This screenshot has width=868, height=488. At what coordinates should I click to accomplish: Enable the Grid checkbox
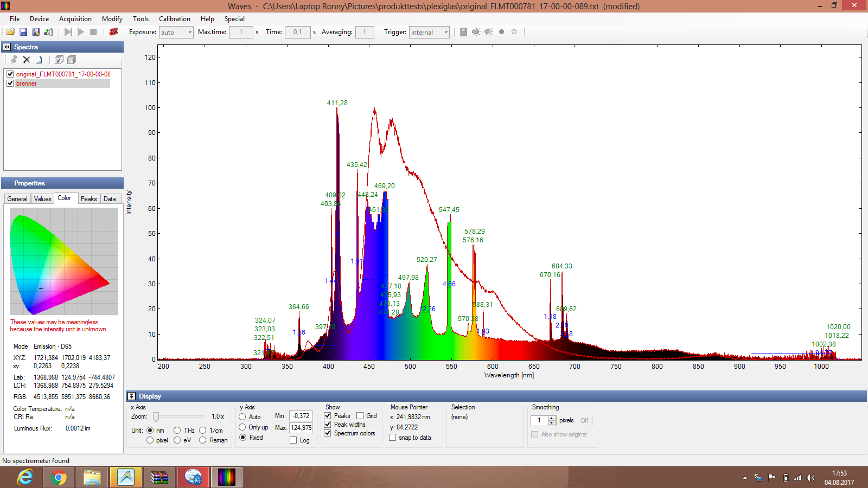click(360, 416)
